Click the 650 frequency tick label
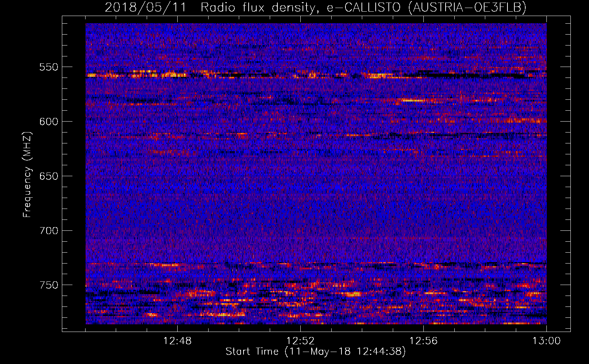589x364 pixels. pos(49,176)
